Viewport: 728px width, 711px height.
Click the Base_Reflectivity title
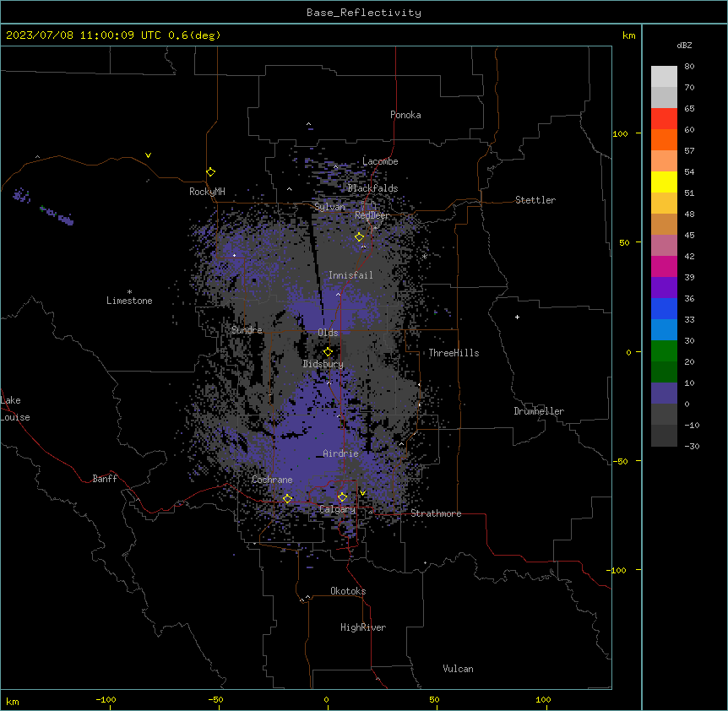[364, 13]
